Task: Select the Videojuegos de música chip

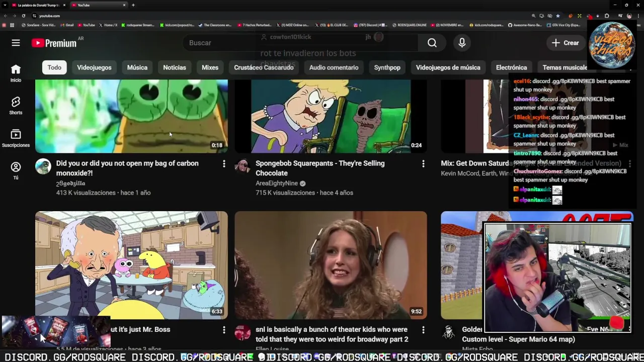Action: [448, 67]
